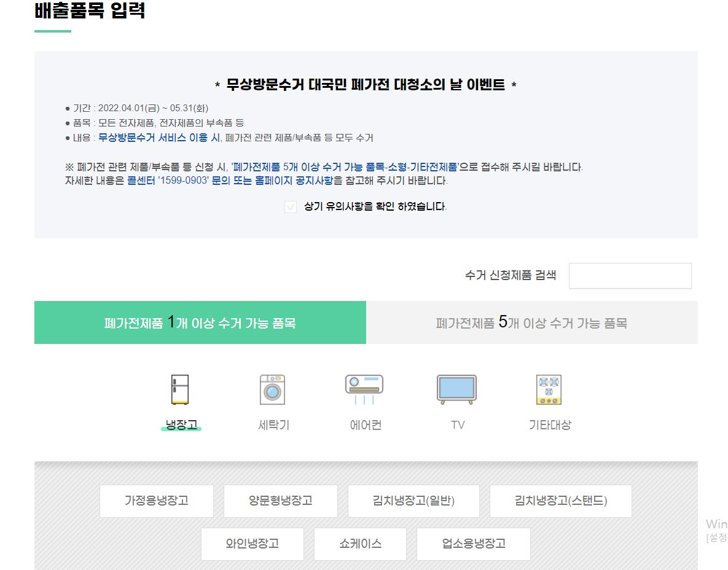The width and height of the screenshot is (728, 570).
Task: Click the 기타대상 label text
Action: (x=550, y=424)
